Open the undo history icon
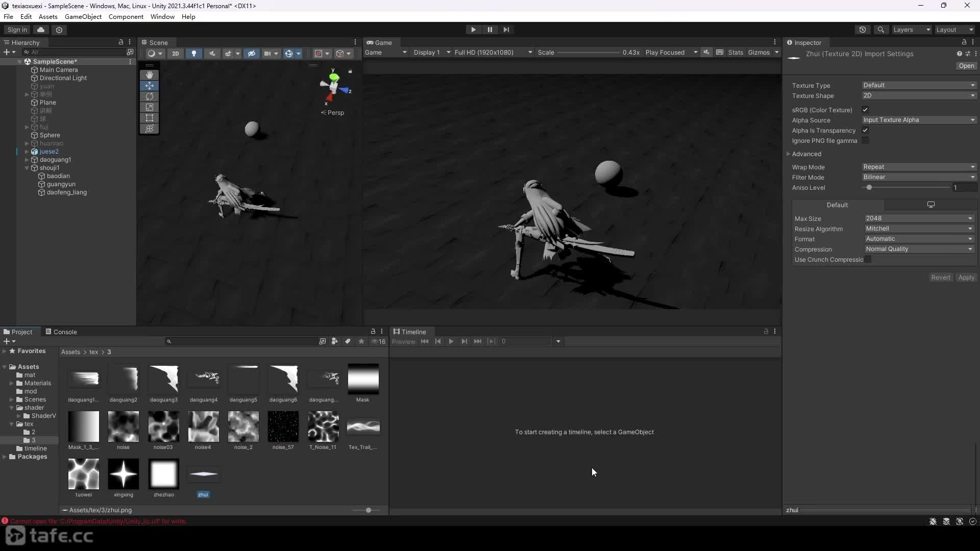This screenshot has width=980, height=551. coord(863,30)
